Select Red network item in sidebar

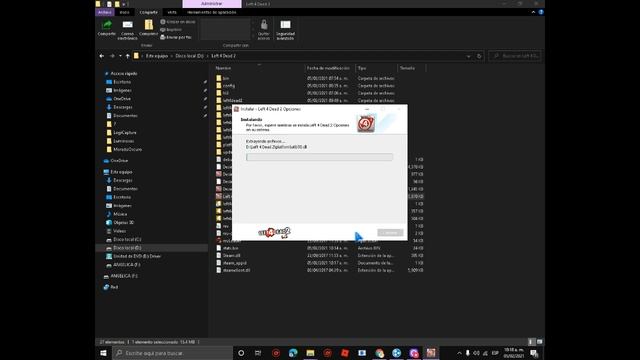tap(114, 287)
